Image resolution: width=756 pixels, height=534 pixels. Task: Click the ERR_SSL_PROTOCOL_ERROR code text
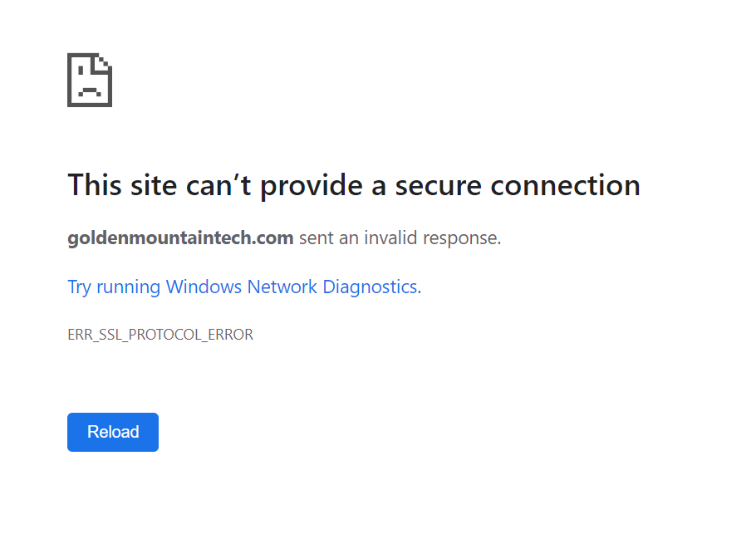(160, 335)
